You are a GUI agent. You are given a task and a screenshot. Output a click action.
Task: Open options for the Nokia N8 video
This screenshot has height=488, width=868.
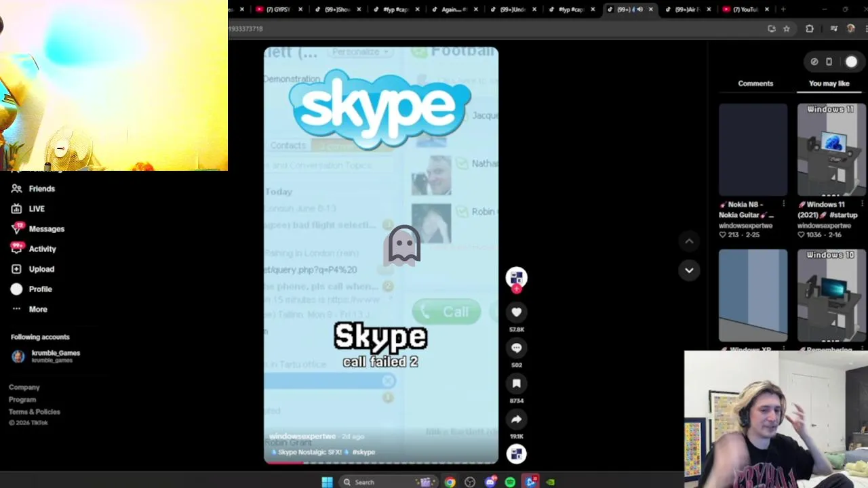tap(783, 204)
